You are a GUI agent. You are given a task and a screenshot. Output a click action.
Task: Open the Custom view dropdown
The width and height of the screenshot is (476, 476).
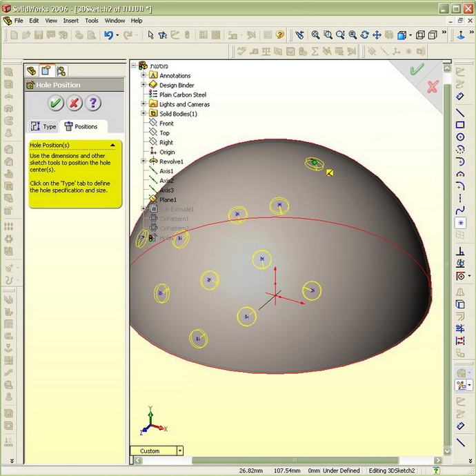coord(180,450)
